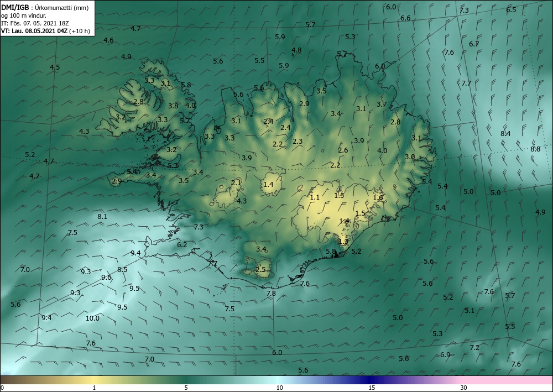The image size is (553, 392).
Task: Click the 8.4 value east of Iceland
Action: [505, 134]
